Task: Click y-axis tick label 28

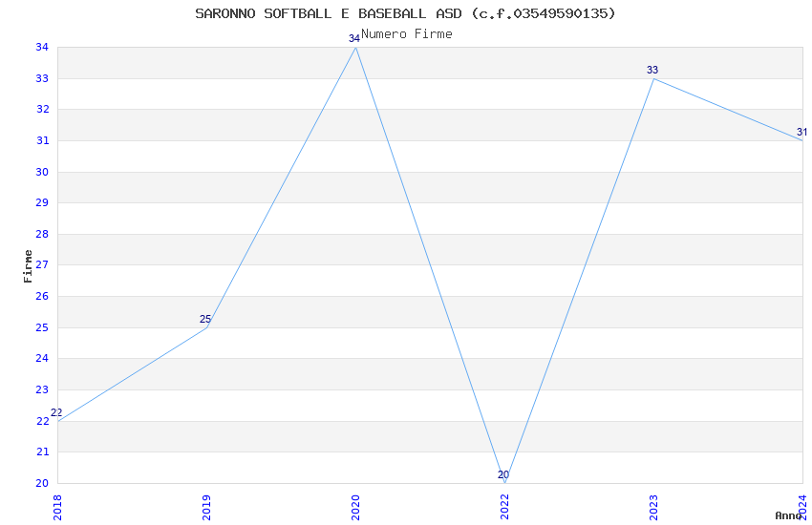Action: 42,234
